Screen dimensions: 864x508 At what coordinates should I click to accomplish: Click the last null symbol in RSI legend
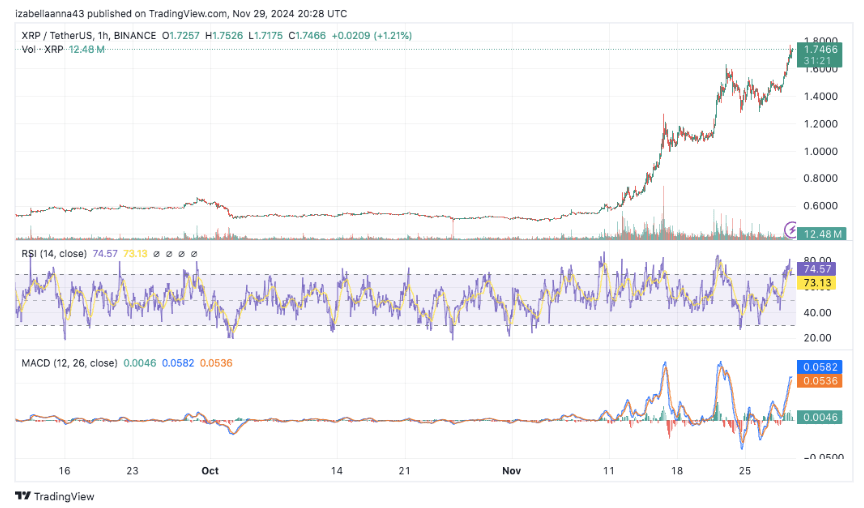[194, 254]
